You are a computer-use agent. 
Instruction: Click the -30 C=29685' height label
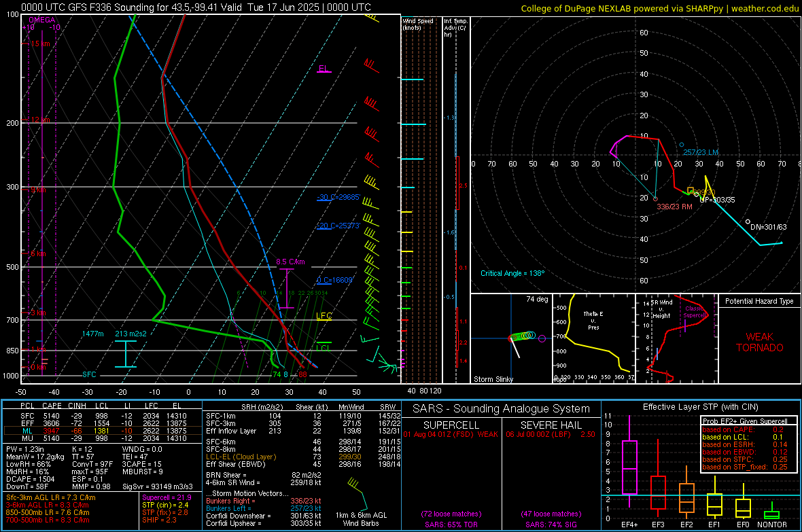(338, 198)
